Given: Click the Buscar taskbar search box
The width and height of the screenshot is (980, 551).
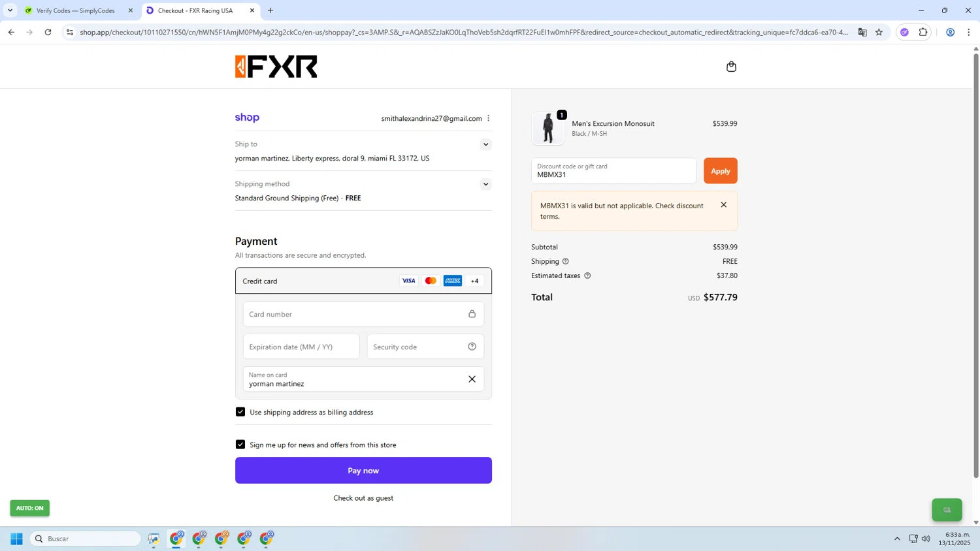Looking at the screenshot, I should pyautogui.click(x=86, y=539).
